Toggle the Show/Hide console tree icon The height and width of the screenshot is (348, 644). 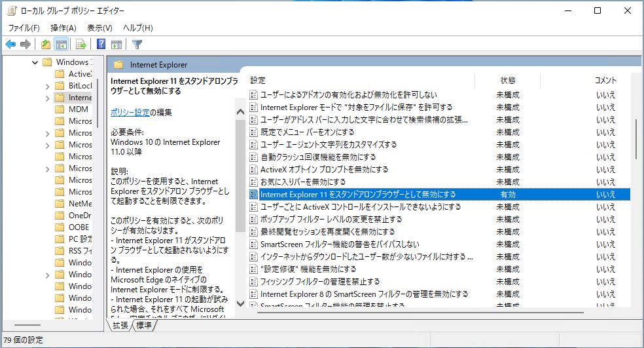point(62,45)
